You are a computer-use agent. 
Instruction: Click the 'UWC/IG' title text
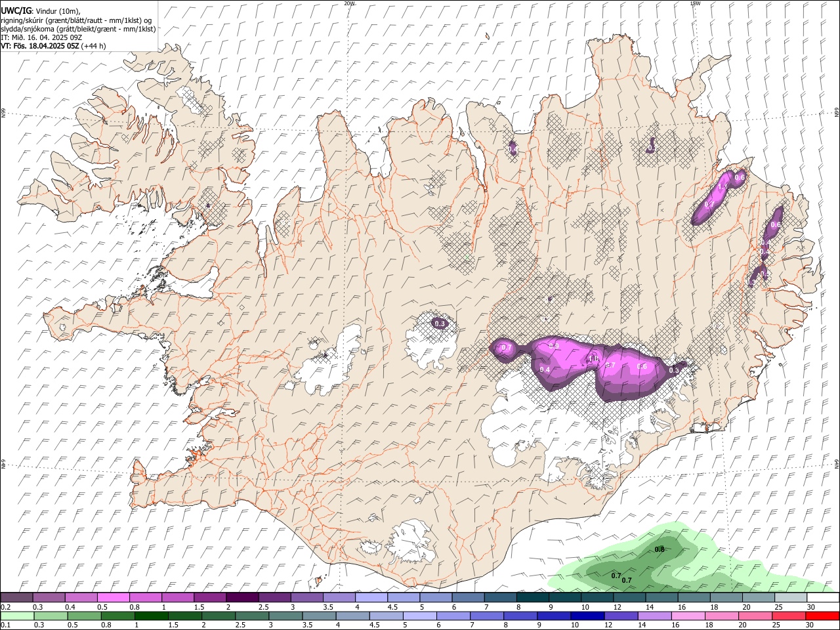tap(16, 11)
